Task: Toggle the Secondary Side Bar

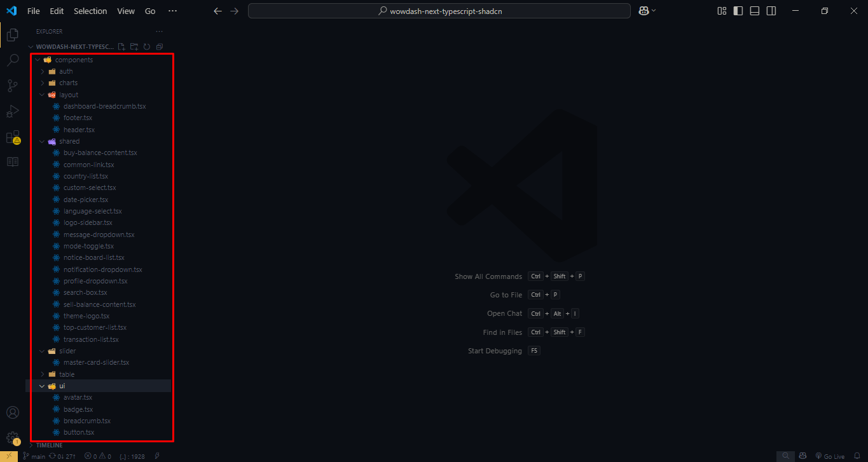Action: click(771, 11)
